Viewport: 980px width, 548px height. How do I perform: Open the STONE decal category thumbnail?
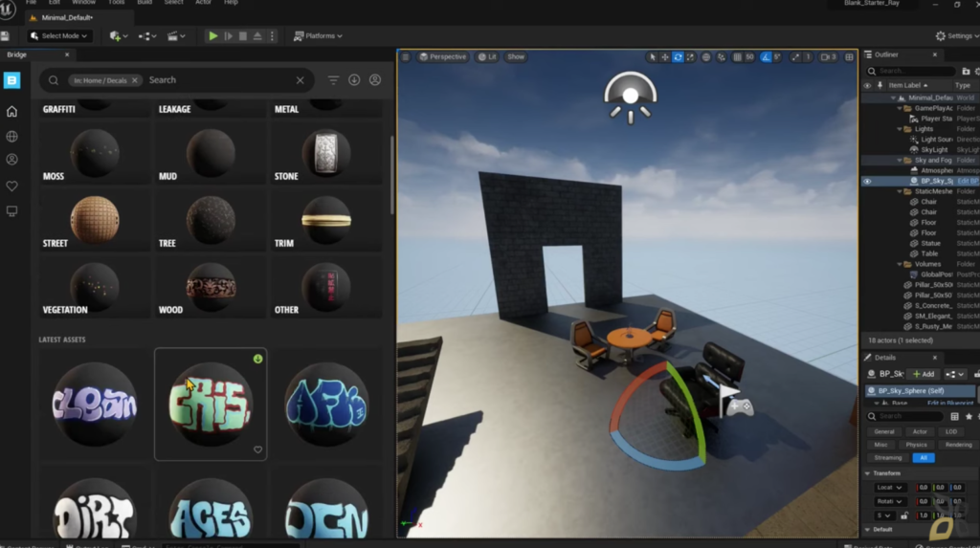(x=326, y=153)
